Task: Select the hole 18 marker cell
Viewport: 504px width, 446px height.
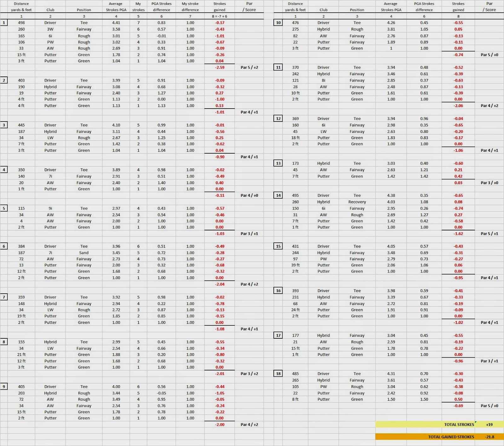Action: click(x=278, y=374)
